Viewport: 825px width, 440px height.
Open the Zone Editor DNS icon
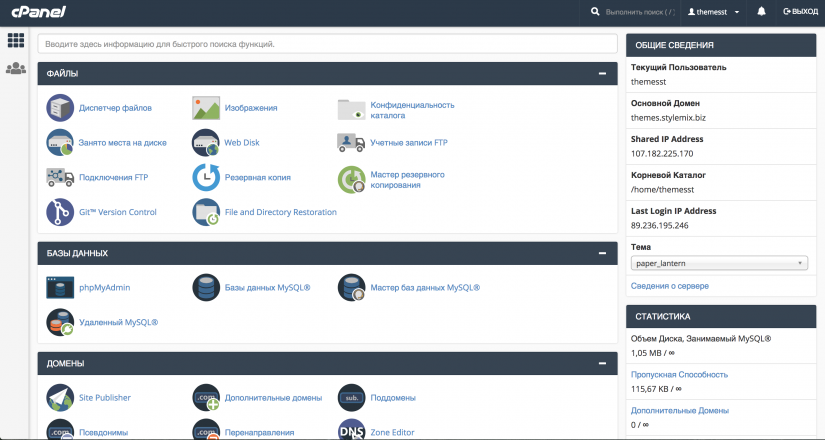point(351,431)
